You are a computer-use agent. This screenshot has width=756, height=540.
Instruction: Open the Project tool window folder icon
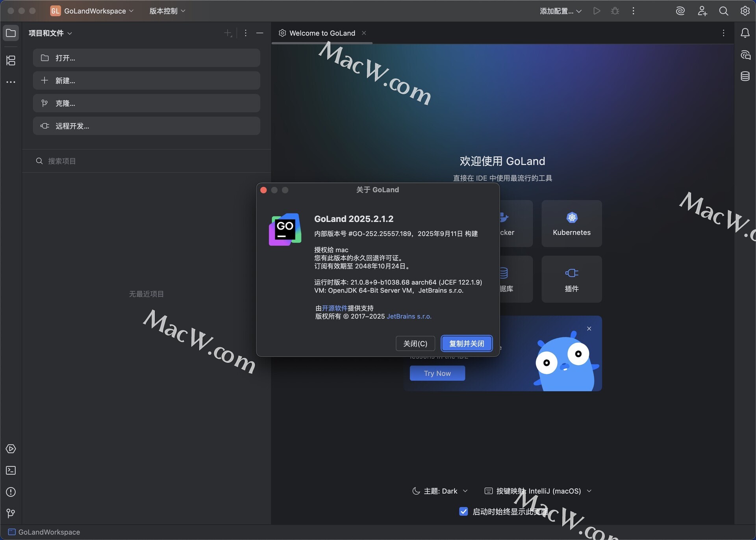pos(11,33)
